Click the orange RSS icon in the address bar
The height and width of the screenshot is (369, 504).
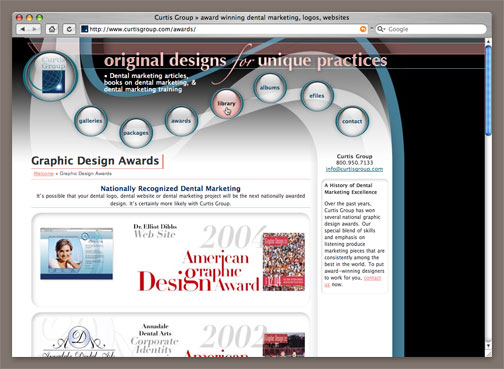363,29
